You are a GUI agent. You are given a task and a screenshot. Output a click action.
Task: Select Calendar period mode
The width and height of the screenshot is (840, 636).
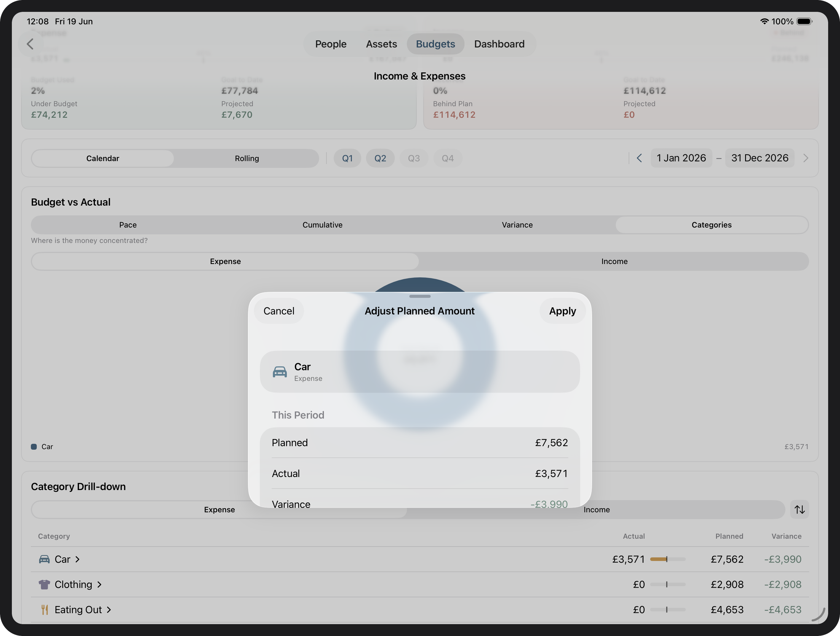pos(103,158)
